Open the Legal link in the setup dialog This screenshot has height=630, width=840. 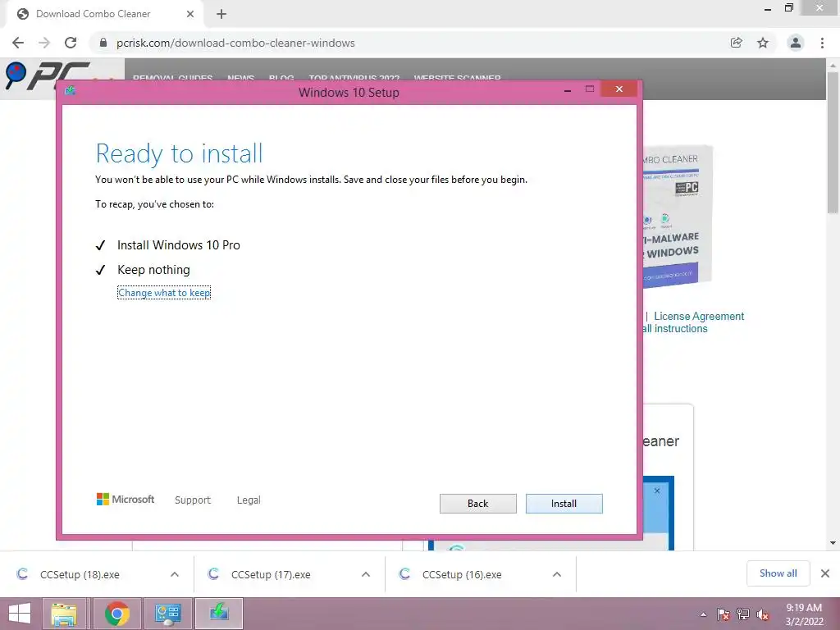pyautogui.click(x=249, y=500)
